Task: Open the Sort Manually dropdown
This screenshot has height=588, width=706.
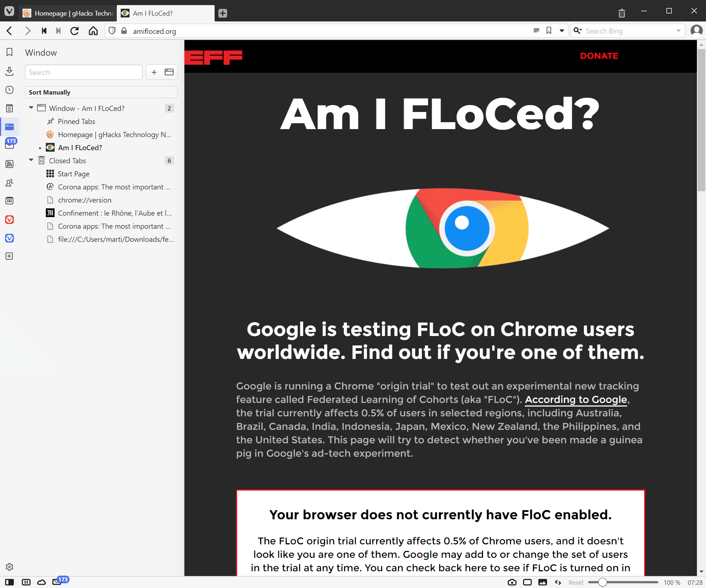Action: (x=101, y=92)
